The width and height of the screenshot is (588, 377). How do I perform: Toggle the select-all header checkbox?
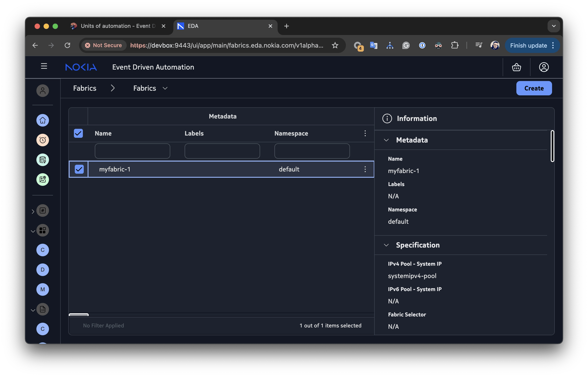tap(78, 134)
